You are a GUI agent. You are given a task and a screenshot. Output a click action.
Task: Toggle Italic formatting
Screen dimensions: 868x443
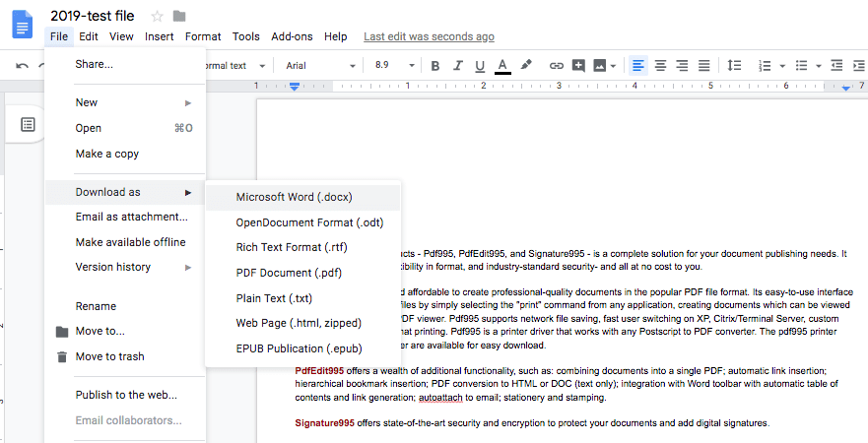(457, 66)
